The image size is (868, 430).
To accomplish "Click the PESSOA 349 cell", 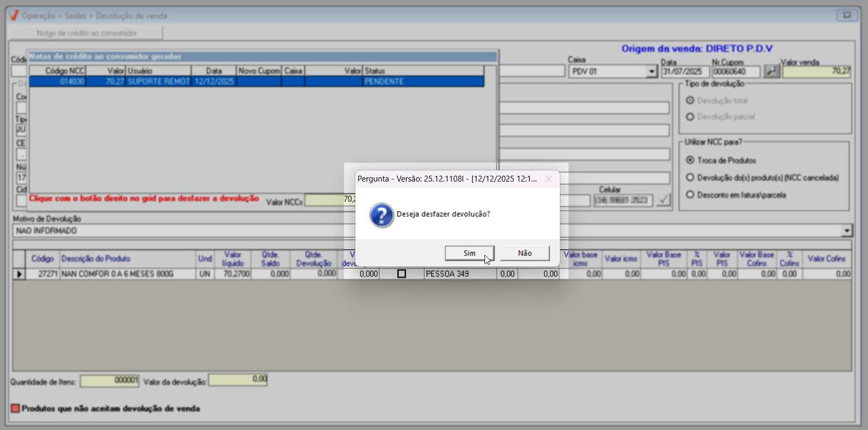I will pyautogui.click(x=460, y=274).
